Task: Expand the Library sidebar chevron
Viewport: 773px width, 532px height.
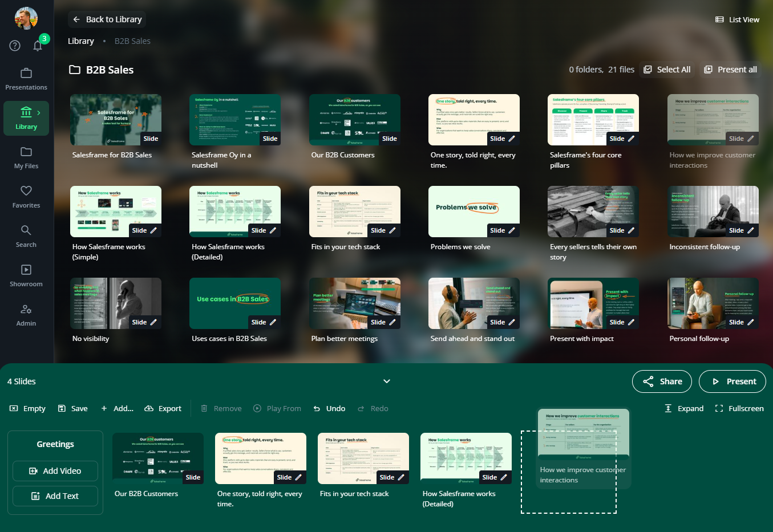Action: point(39,113)
